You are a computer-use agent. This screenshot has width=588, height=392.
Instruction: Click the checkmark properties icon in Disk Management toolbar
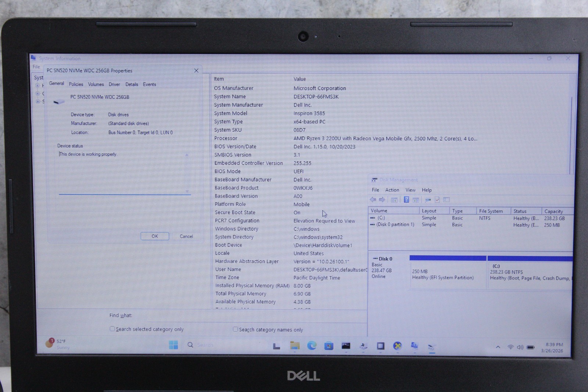coord(437,200)
